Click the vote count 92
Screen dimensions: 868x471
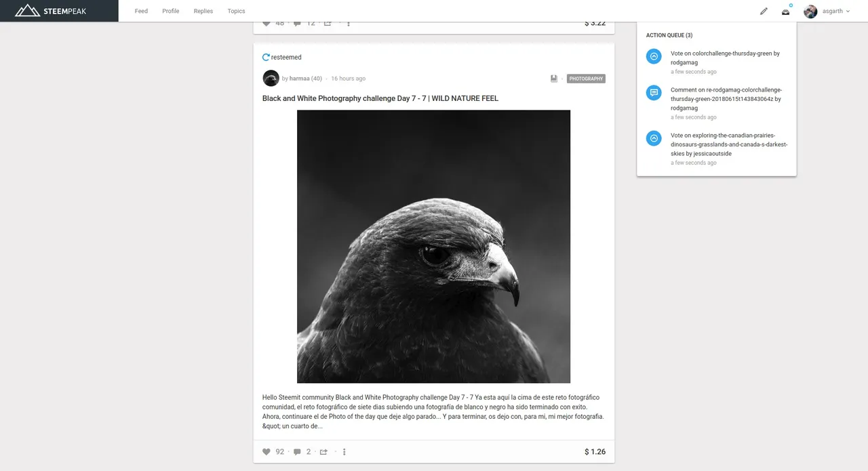click(x=280, y=452)
